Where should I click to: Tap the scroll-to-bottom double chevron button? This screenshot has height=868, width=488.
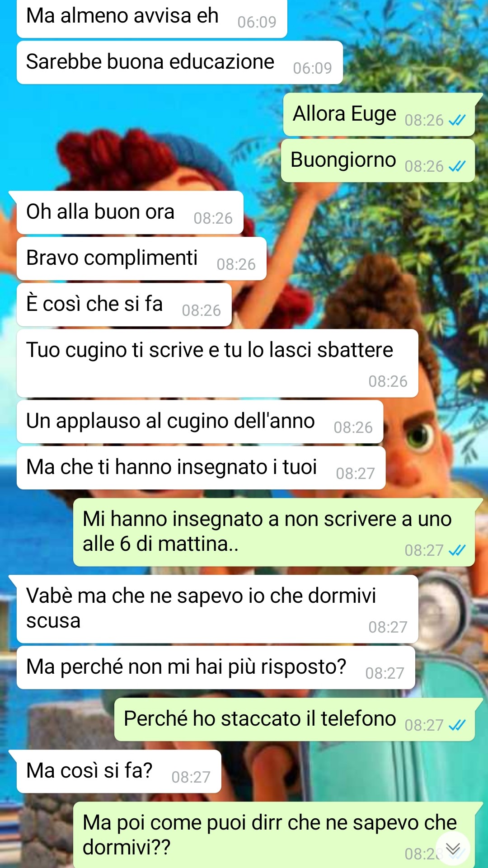pos(453,848)
